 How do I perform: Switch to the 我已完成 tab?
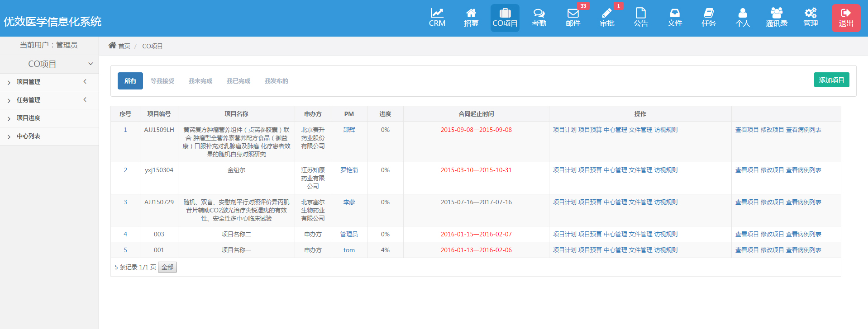tap(238, 81)
